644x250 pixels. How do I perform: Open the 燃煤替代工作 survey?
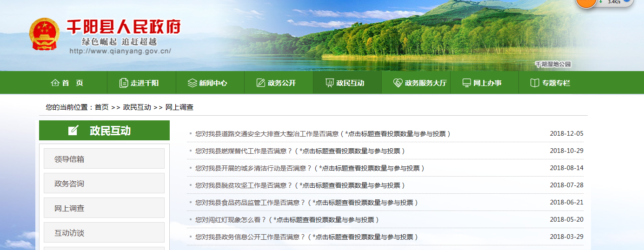[x=300, y=151]
